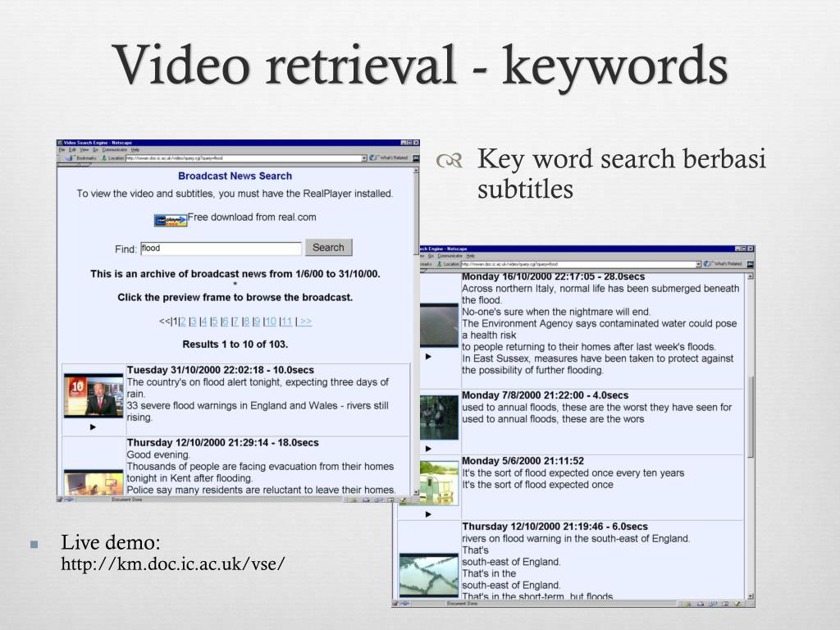The width and height of the screenshot is (840, 630).
Task: Click the 'Broadcast News Search' heading
Action: [x=235, y=176]
